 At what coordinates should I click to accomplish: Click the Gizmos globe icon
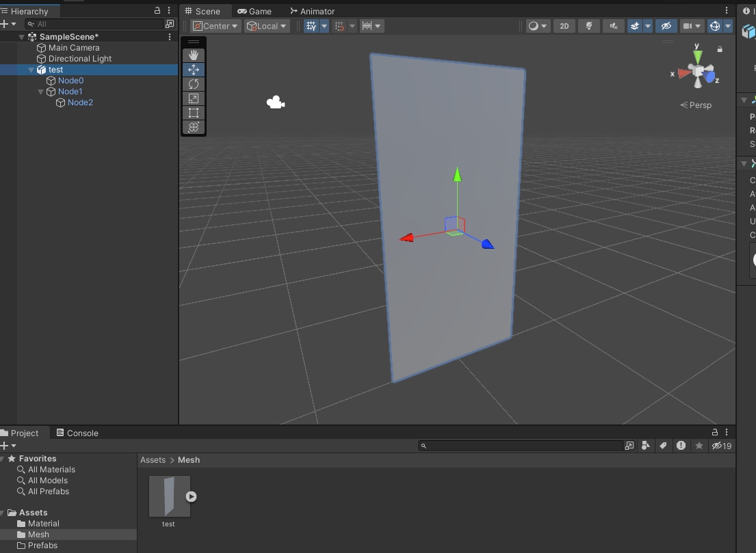click(715, 26)
